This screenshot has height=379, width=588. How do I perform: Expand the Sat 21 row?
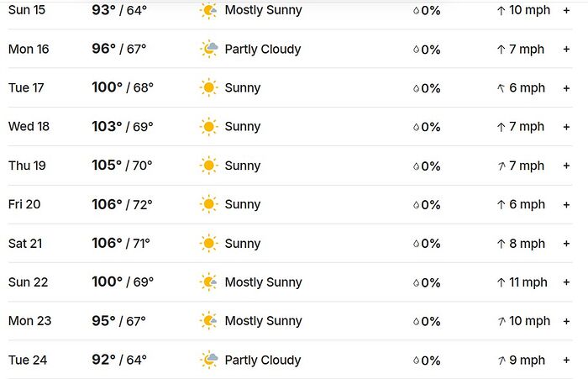click(566, 244)
